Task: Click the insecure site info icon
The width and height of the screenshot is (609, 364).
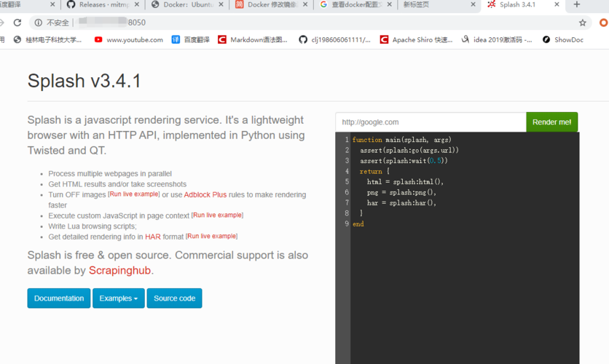Action: click(39, 23)
